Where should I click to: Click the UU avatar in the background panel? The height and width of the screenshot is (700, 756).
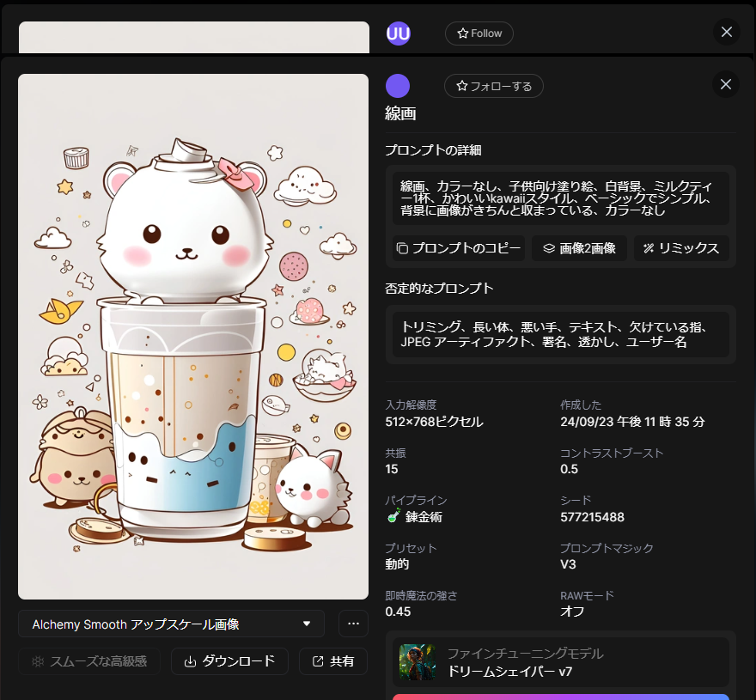coord(398,33)
